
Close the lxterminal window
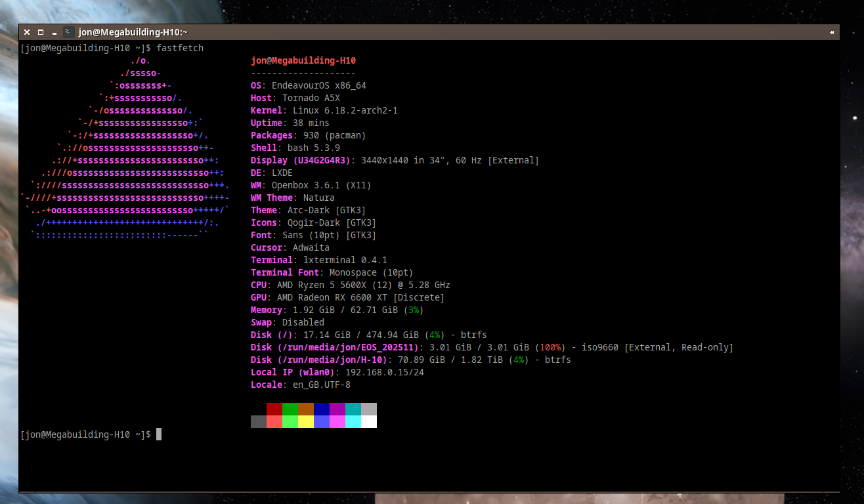(27, 32)
